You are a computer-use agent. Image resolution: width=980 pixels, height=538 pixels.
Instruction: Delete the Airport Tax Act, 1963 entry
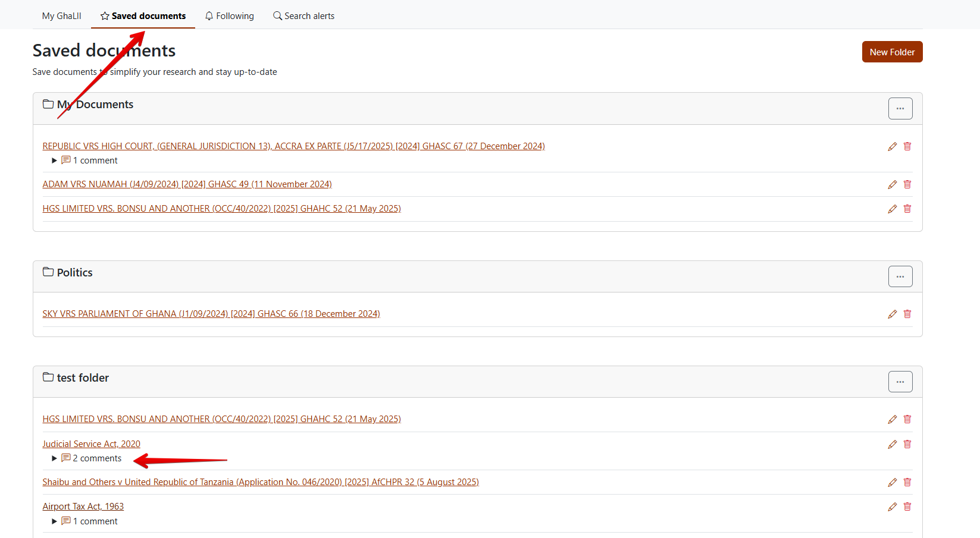(x=907, y=506)
